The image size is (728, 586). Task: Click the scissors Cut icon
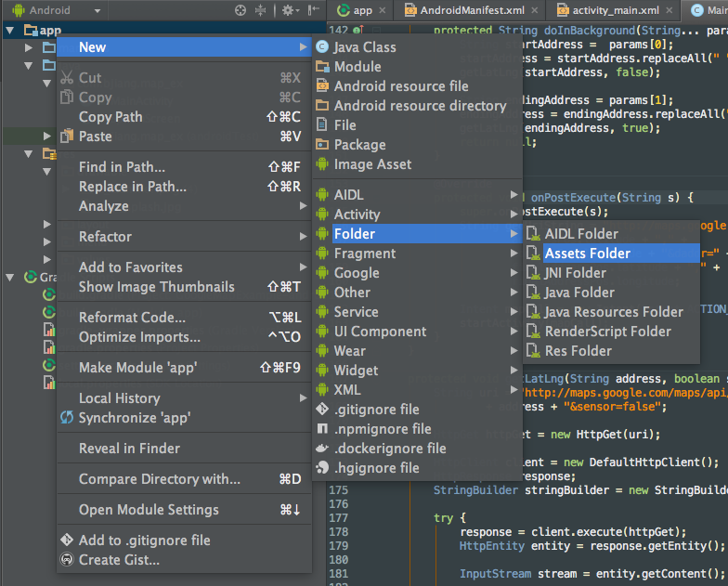tap(67, 78)
